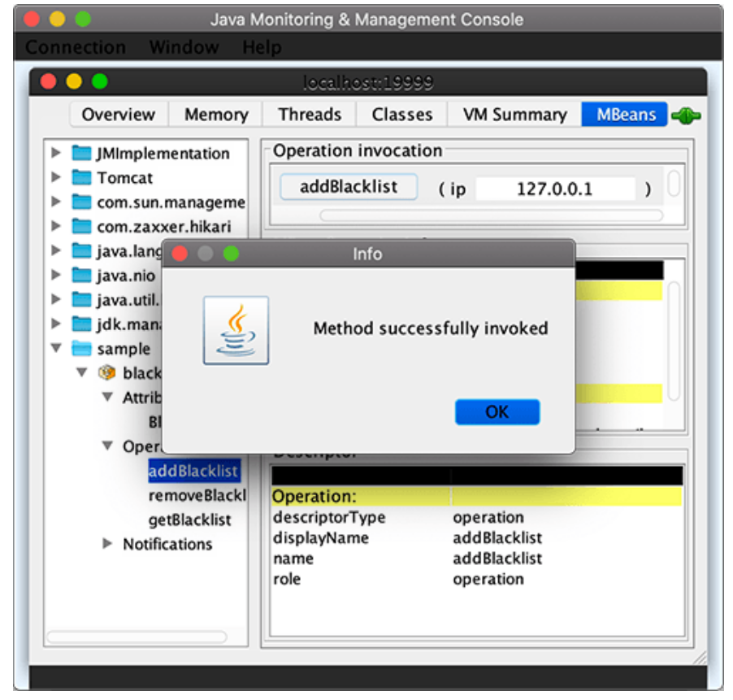Click the Java coffee cup icon in Info dialog
This screenshot has width=733, height=700.
point(236,330)
